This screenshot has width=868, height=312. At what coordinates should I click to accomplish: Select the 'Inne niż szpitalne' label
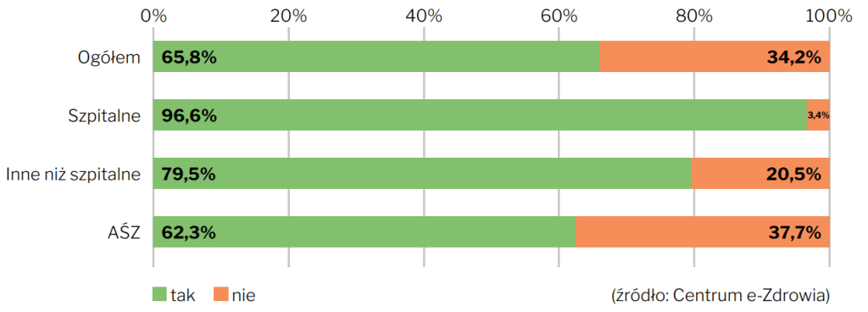coord(73,175)
